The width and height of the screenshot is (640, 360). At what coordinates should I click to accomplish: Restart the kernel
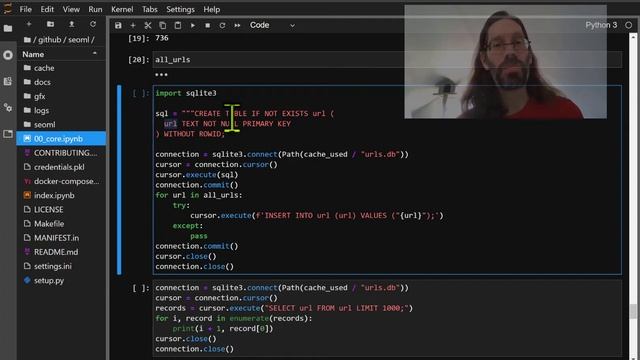coord(222,25)
